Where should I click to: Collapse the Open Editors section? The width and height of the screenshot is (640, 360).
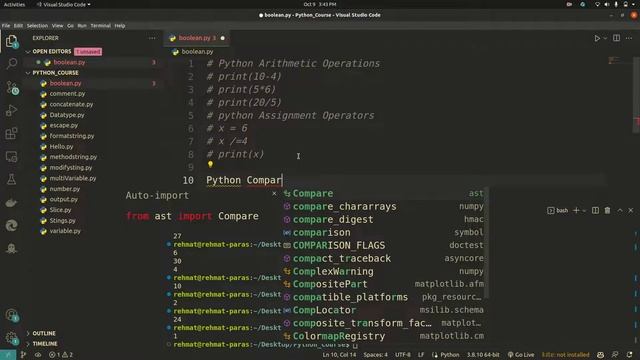point(51,51)
